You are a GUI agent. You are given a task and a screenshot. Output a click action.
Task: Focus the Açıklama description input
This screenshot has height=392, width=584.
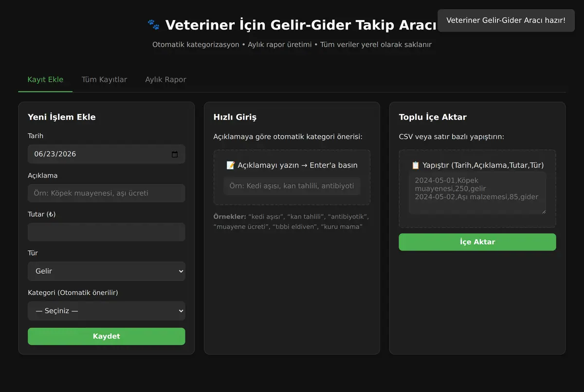(x=107, y=193)
